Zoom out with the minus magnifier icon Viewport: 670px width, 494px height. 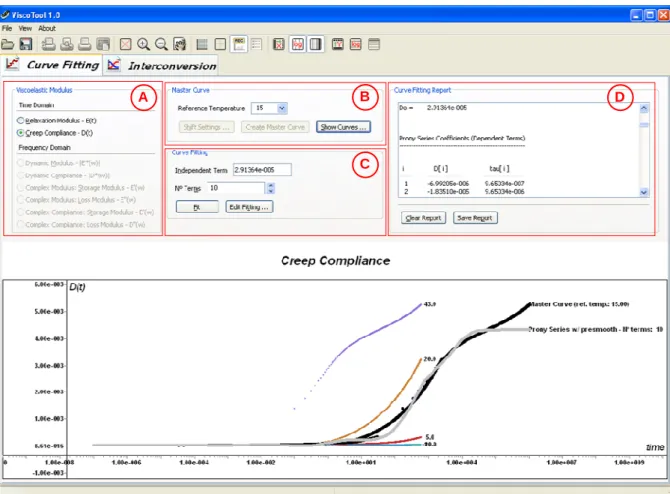(x=161, y=44)
